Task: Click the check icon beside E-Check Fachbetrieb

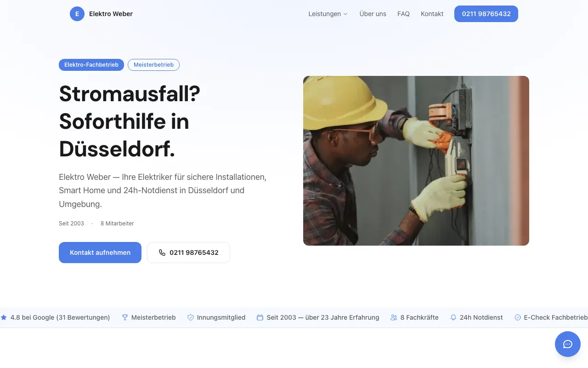Action: click(x=518, y=317)
